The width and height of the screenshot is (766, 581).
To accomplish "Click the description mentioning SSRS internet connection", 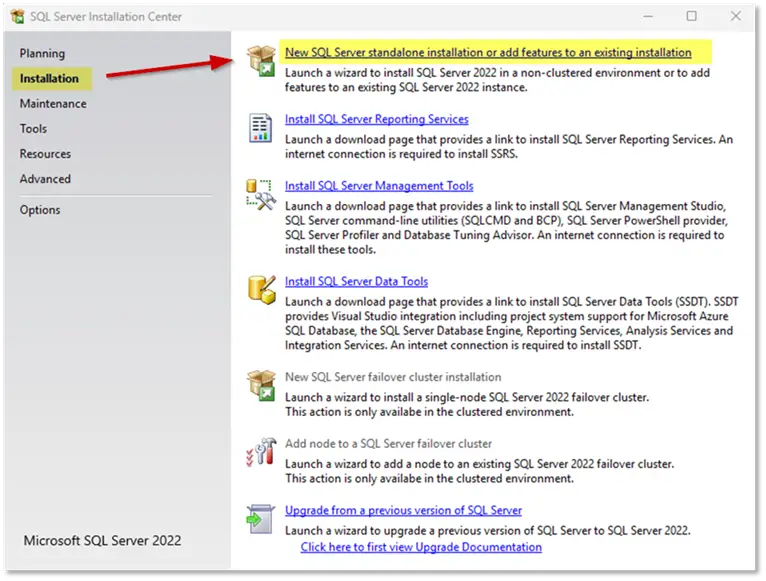I will point(509,147).
